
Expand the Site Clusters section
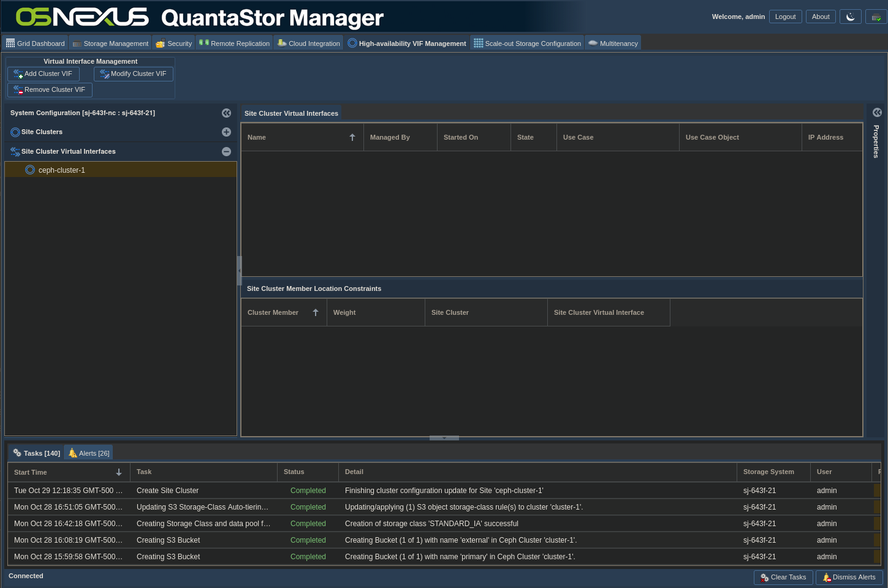226,132
